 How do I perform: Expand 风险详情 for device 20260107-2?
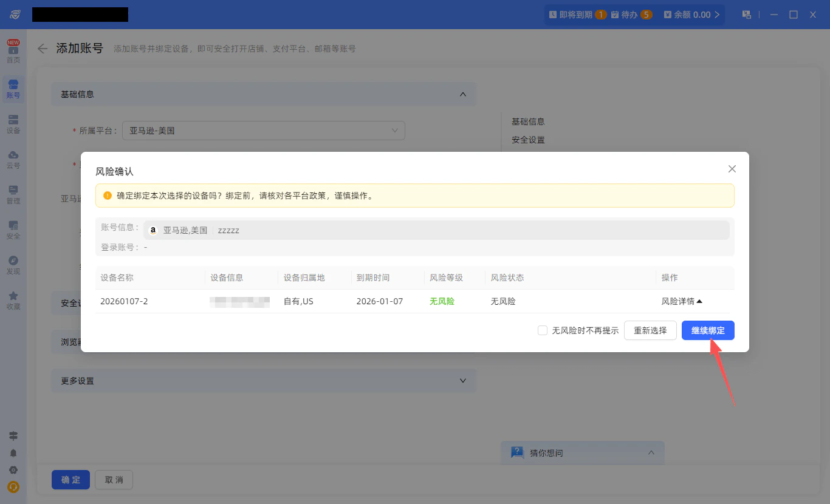coord(682,301)
